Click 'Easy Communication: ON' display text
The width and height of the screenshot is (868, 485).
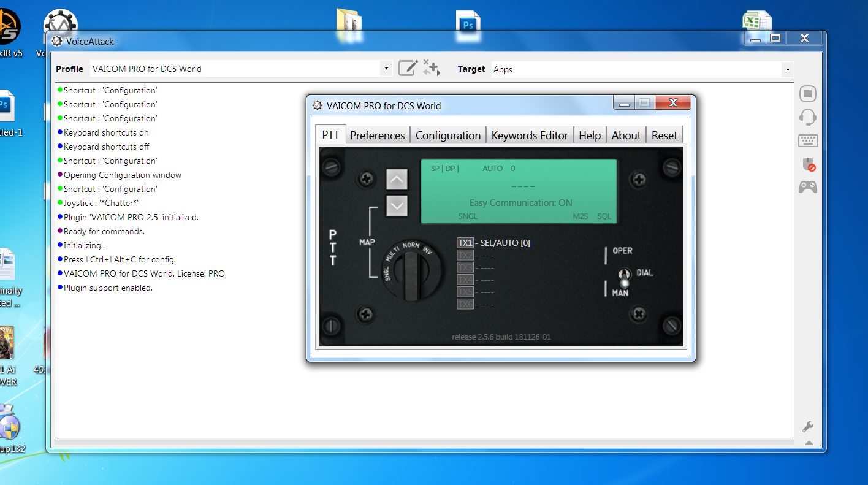[520, 202]
